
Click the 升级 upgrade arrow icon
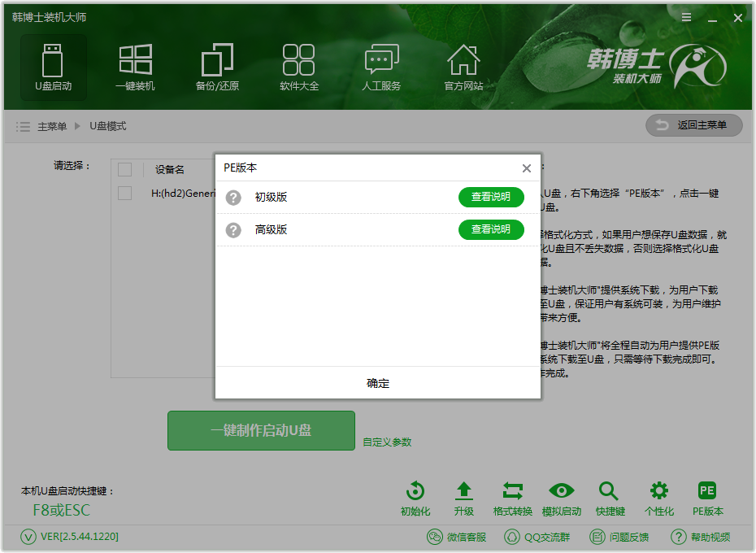click(x=464, y=490)
